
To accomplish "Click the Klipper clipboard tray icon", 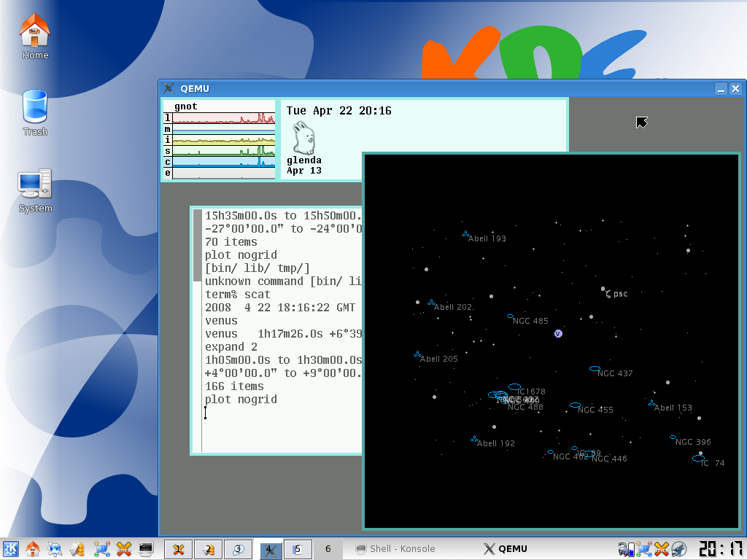I will (627, 549).
